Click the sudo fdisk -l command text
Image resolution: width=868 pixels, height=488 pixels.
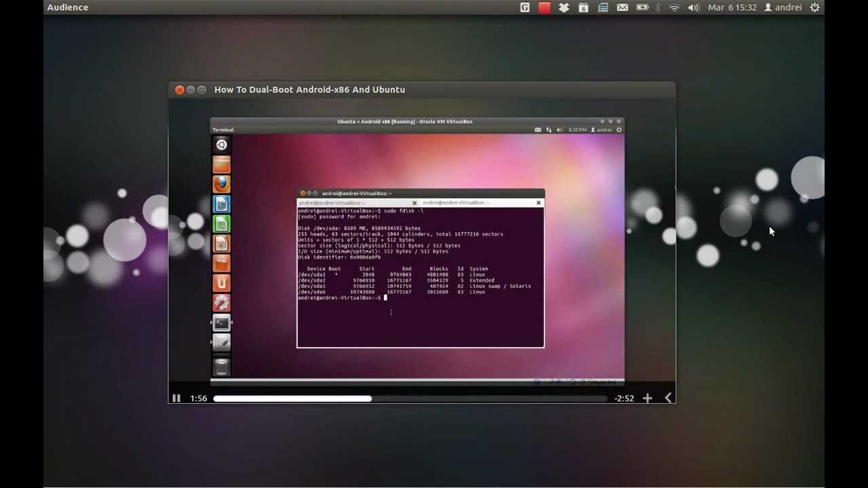[x=403, y=211]
